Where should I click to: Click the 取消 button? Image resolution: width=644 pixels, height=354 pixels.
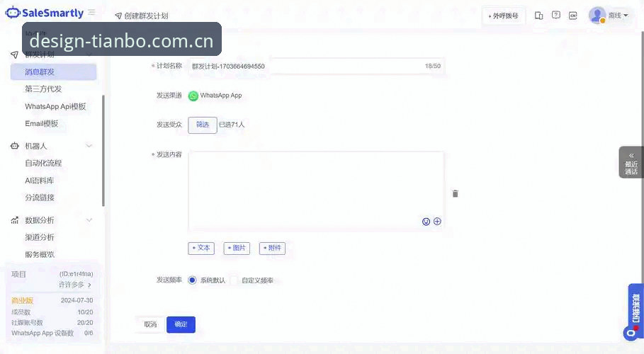[x=150, y=324]
